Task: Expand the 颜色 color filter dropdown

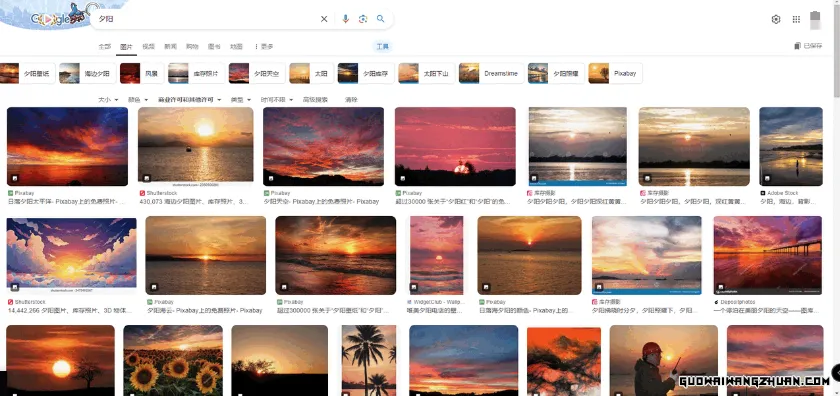Action: click(138, 100)
